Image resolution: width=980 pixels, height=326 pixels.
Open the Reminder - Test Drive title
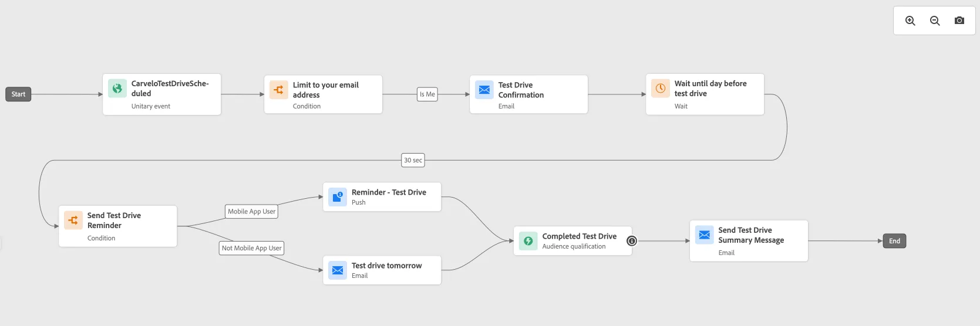[x=389, y=192]
